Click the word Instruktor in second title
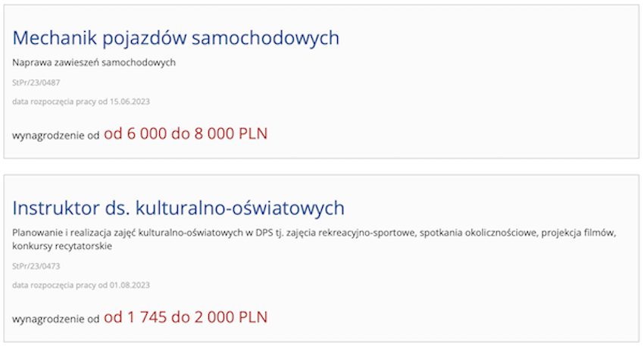644x349 pixels. pos(56,208)
